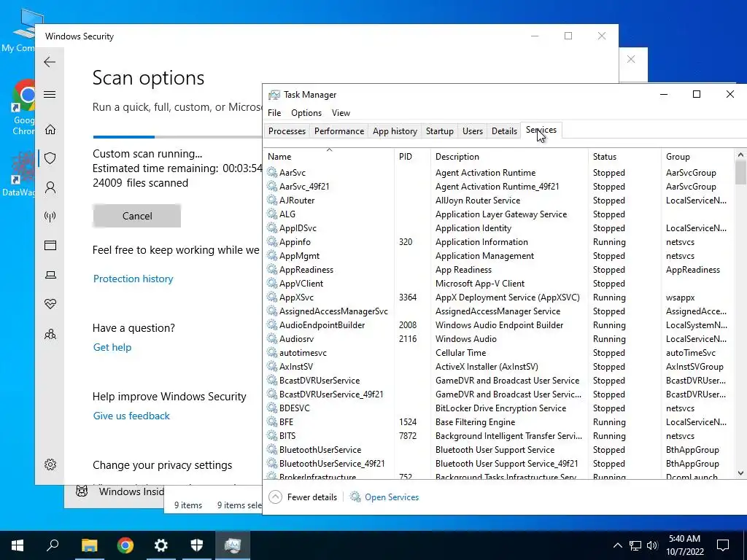747x560 pixels.
Task: Switch to the Processes tab
Action: (x=287, y=131)
